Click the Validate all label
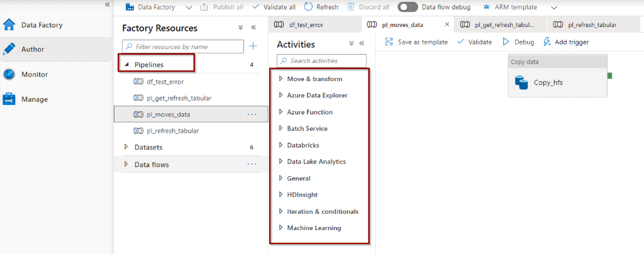This screenshot has height=254, width=644. point(279,7)
